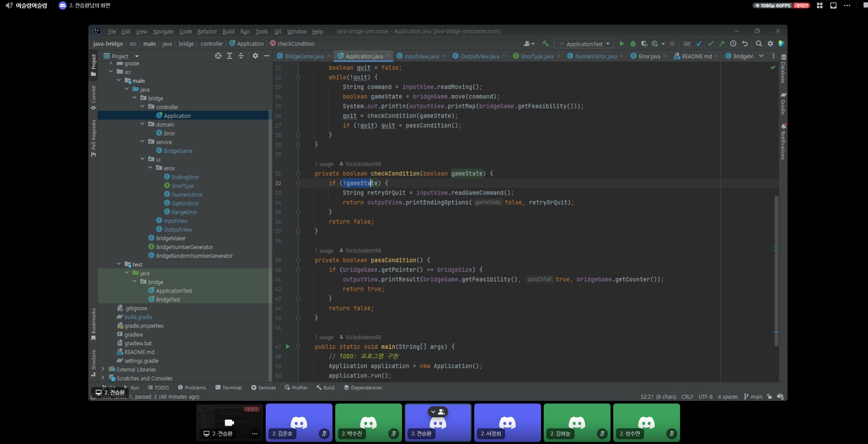868x444 pixels.
Task: Click Select Opened File target icon
Action: 218,56
